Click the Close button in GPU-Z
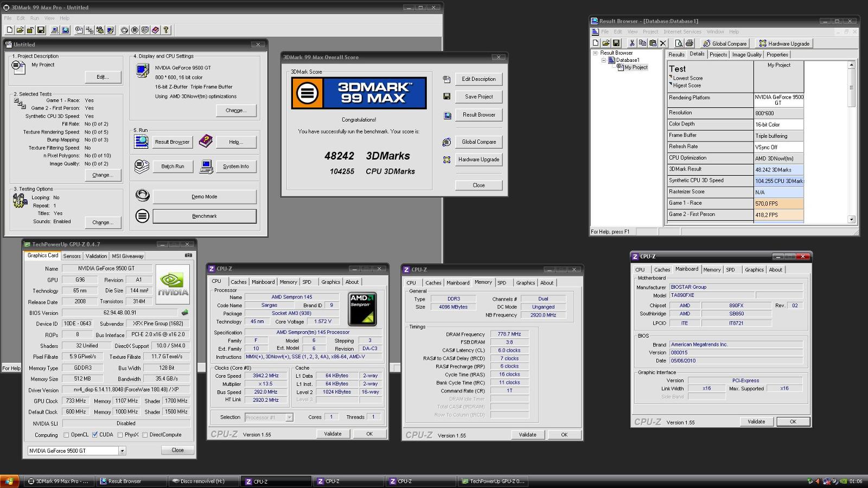868x488 pixels. point(177,450)
